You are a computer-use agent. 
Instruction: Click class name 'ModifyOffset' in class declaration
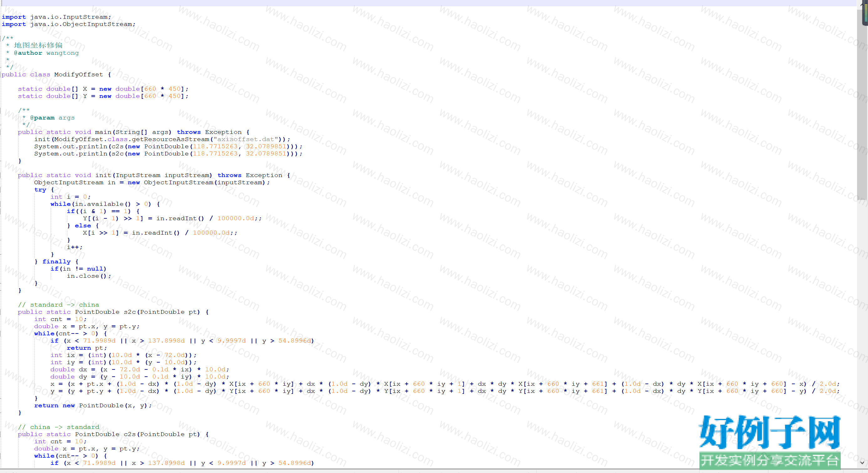pyautogui.click(x=79, y=74)
